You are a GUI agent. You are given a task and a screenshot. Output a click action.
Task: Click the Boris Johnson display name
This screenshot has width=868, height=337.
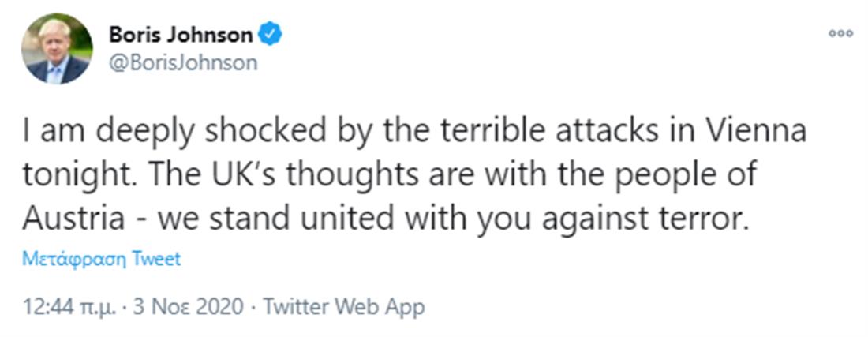(181, 36)
